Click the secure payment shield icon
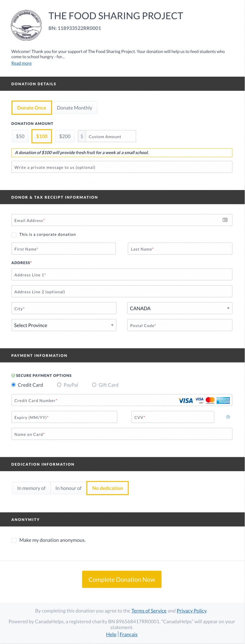The height and width of the screenshot is (644, 245). (13, 376)
